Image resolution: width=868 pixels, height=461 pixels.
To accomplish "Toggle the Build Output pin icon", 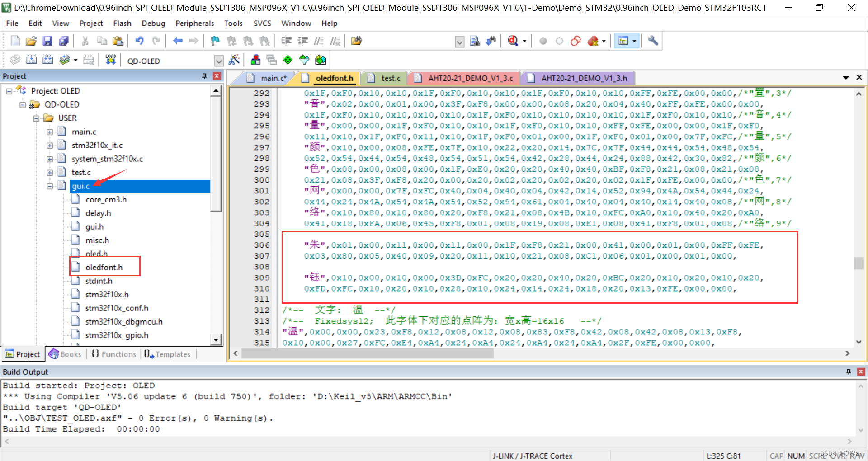I will tap(849, 372).
